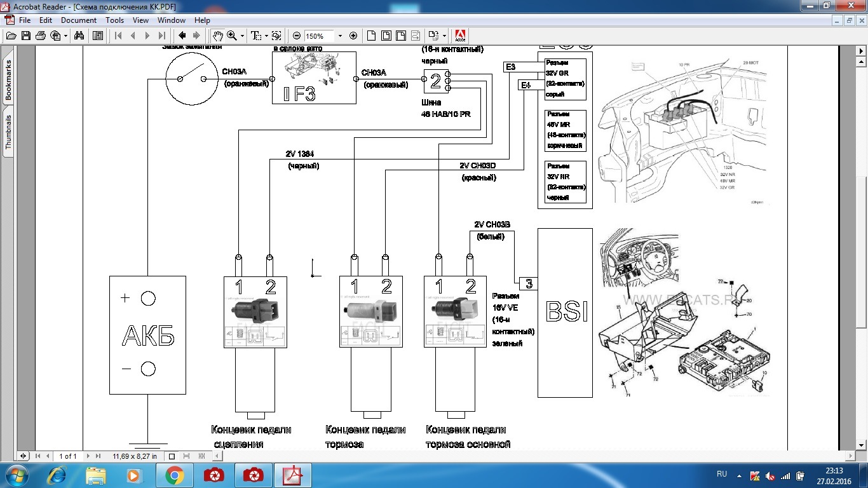868x488 pixels.
Task: Click the show/hide navigation pane status button
Action: (x=24, y=456)
